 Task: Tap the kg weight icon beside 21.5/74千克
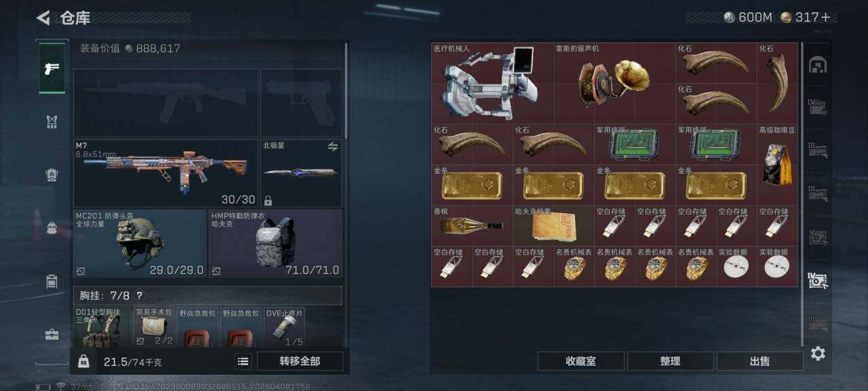coord(83,361)
